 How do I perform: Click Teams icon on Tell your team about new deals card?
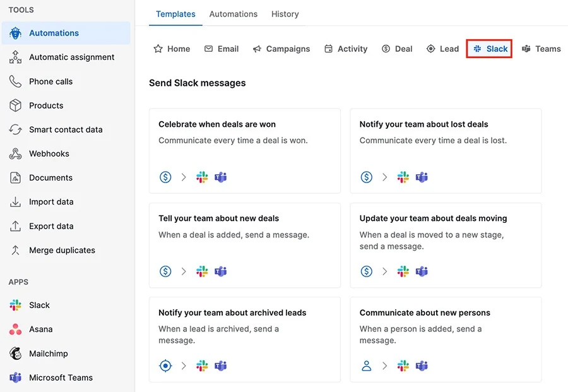[x=221, y=271]
